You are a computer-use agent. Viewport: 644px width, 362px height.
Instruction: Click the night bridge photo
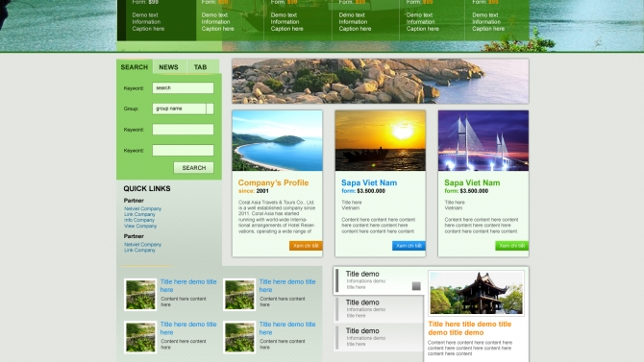click(483, 140)
